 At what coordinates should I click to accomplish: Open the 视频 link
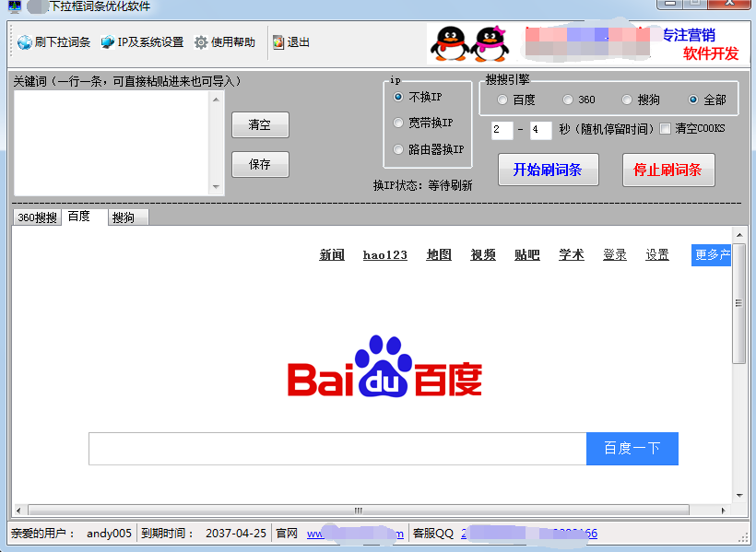[483, 254]
